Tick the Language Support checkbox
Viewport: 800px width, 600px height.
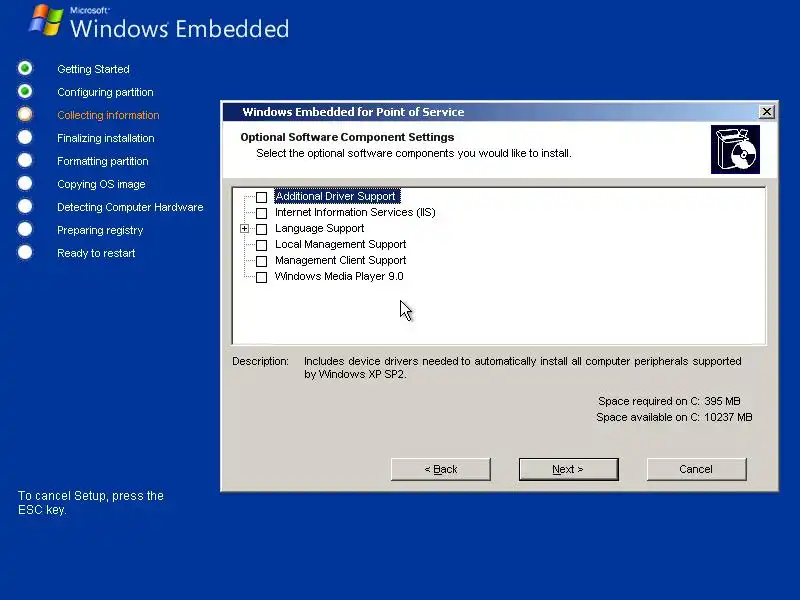click(x=261, y=229)
